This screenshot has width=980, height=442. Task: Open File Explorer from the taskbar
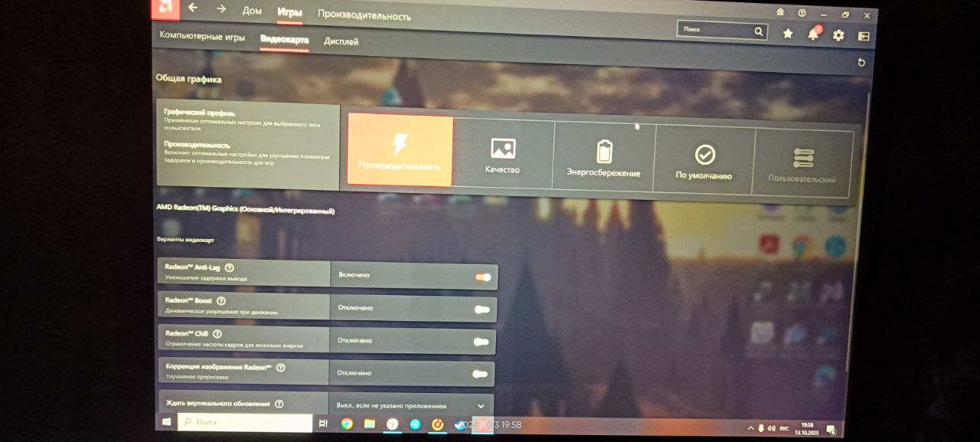tap(369, 424)
